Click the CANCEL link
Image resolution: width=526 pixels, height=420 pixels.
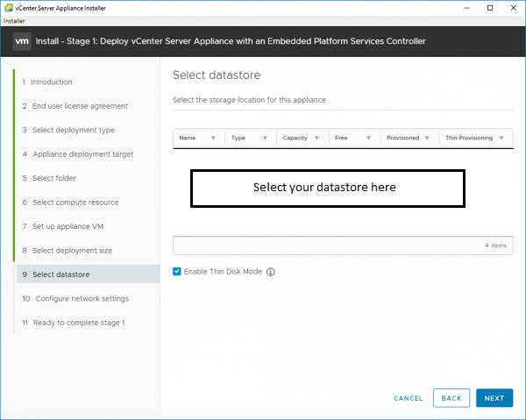(409, 398)
